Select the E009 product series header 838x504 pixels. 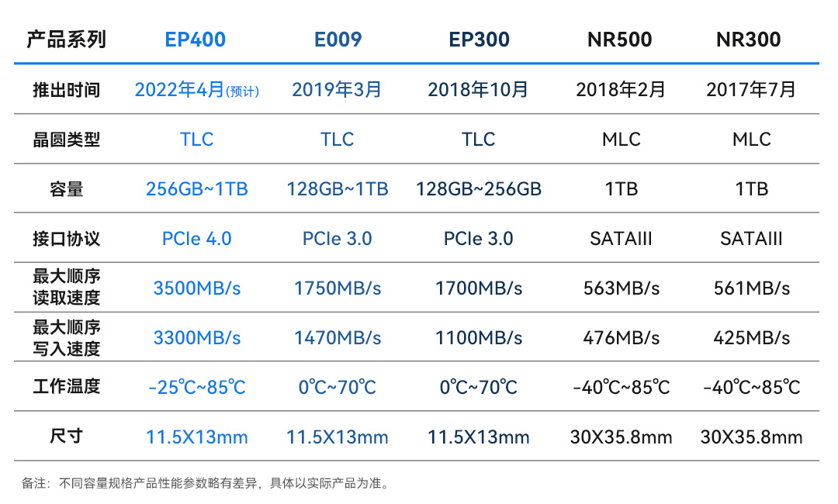[x=338, y=40]
